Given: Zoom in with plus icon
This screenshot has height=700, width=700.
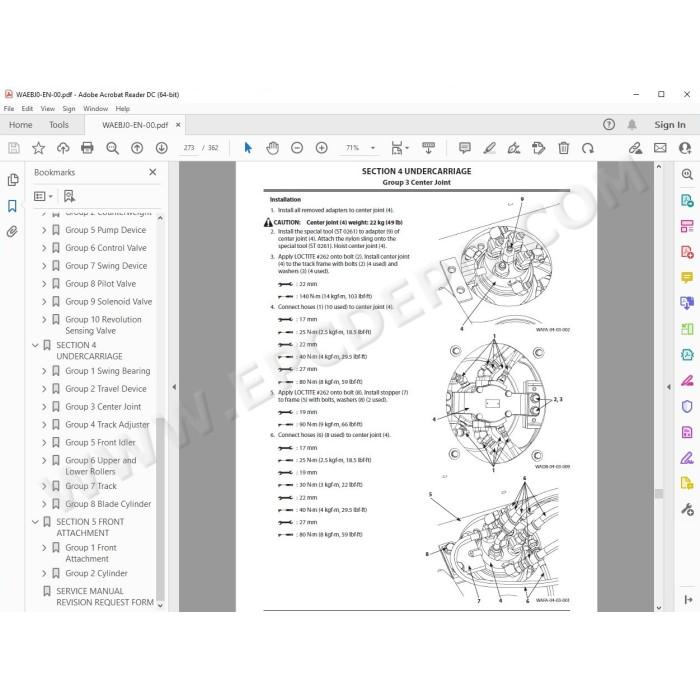Looking at the screenshot, I should click(x=321, y=148).
